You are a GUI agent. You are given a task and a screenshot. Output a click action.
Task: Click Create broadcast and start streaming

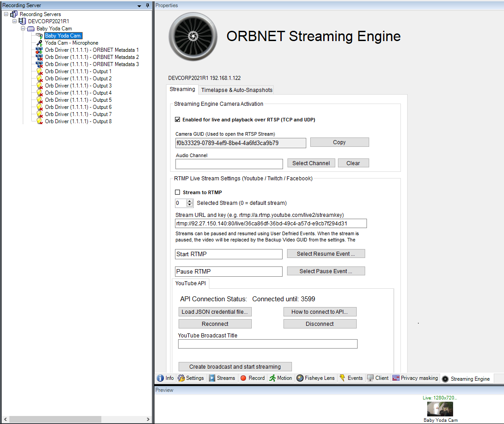[235, 366]
